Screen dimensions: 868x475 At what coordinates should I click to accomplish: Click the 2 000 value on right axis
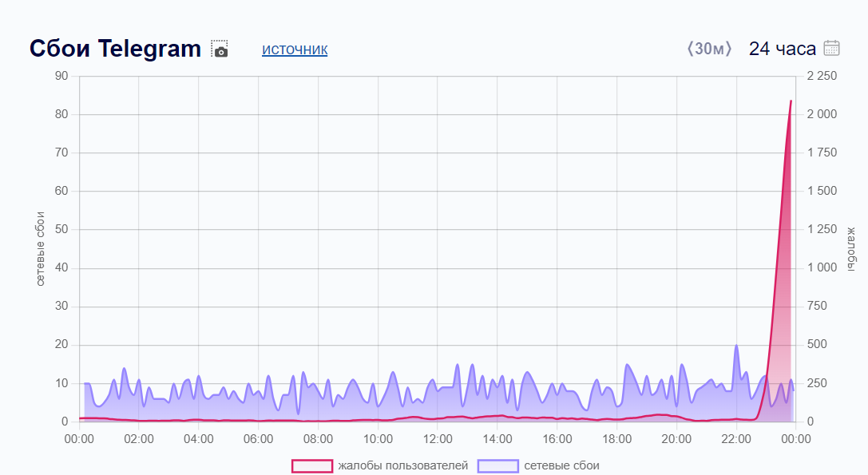point(822,115)
